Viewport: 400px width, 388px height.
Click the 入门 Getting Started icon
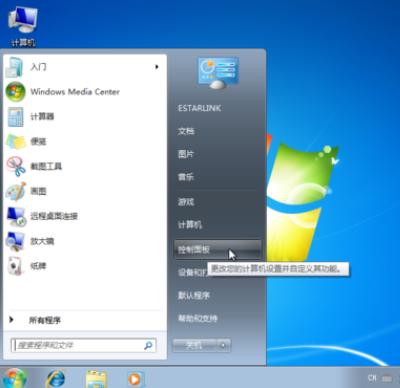tap(14, 67)
